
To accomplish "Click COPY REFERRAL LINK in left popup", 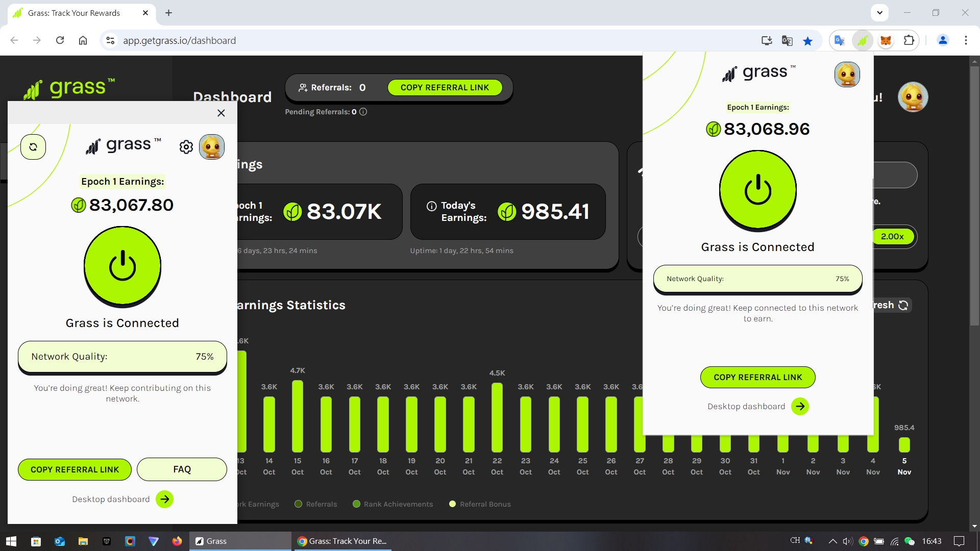I will (75, 469).
